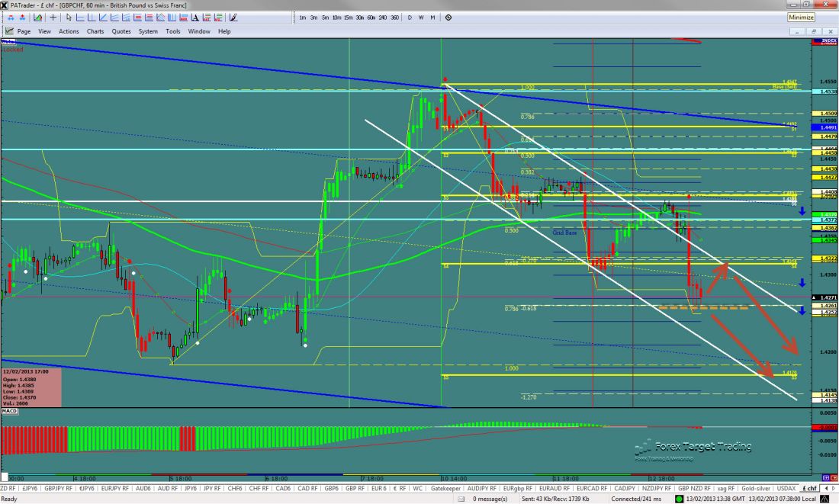
Task: Click the green connection status indicator
Action: [679, 499]
